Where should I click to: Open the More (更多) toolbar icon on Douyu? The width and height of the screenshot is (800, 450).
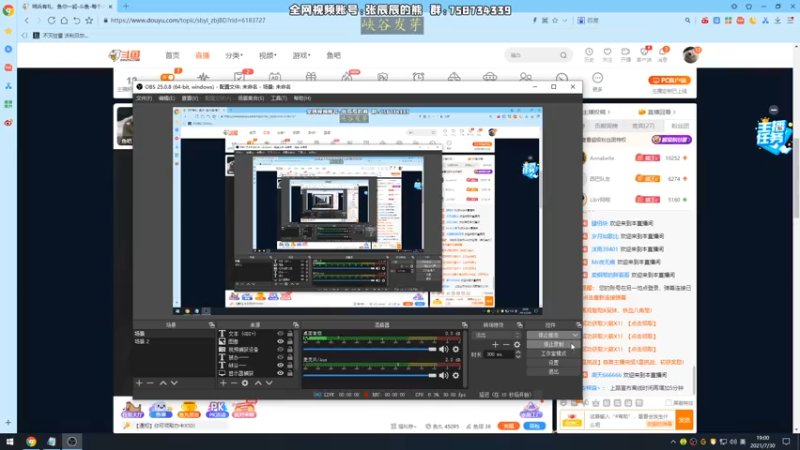(597, 78)
